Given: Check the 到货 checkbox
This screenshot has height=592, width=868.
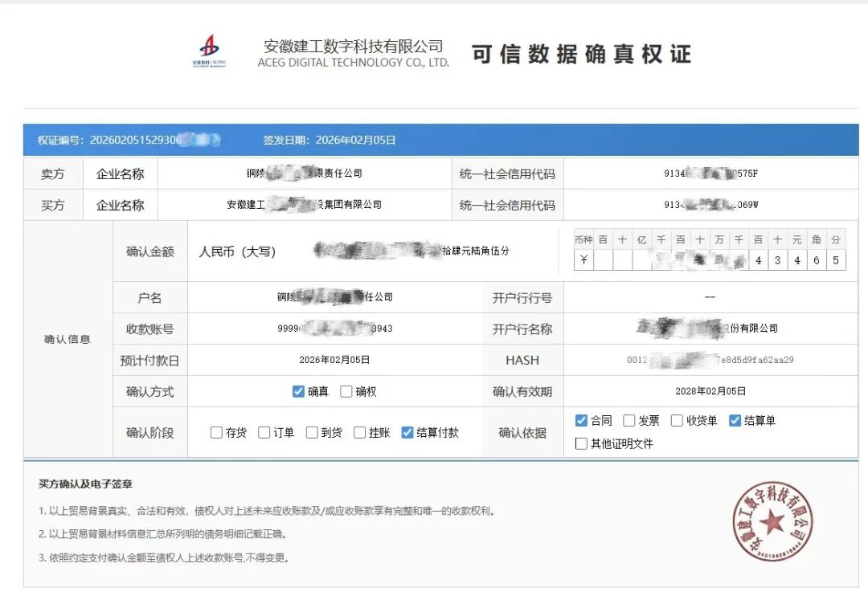Looking at the screenshot, I should click(312, 433).
